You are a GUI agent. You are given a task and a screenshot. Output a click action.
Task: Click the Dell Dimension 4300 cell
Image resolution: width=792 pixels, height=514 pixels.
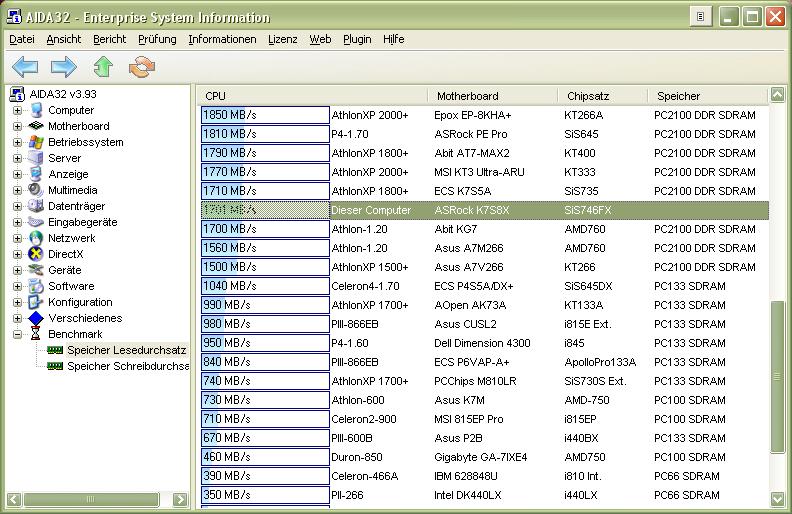coord(482,343)
